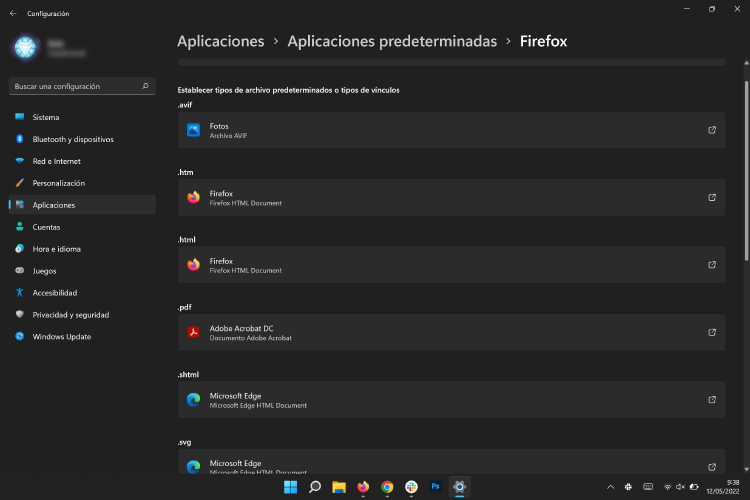The image size is (750, 500).
Task: Open Firefox from the taskbar
Action: 363,487
